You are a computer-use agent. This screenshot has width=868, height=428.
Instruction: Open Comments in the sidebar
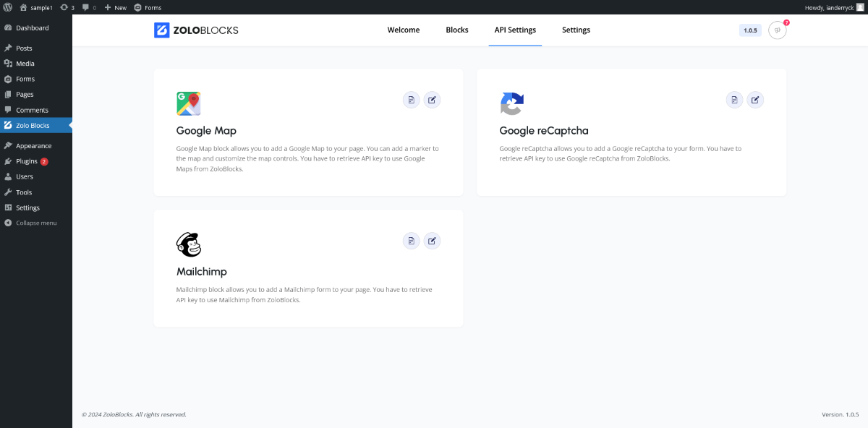36,110
